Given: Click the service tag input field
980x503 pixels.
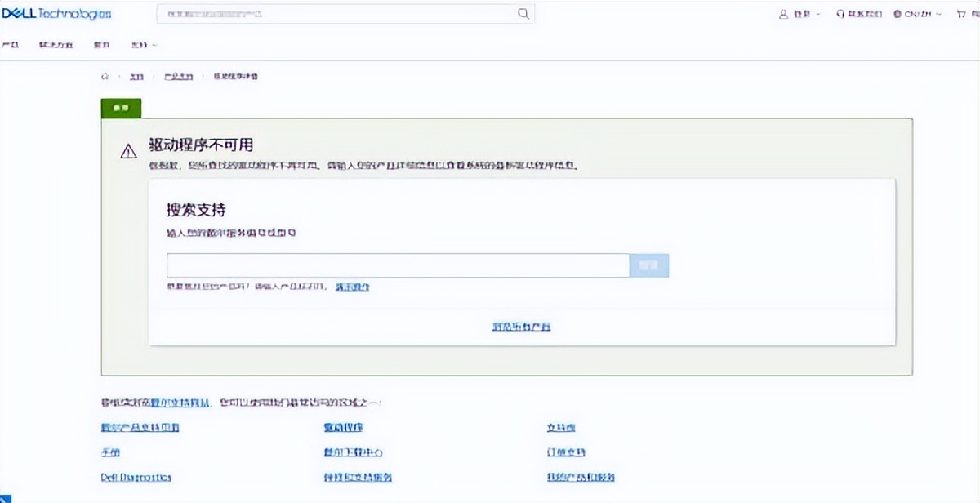Looking at the screenshot, I should click(x=396, y=265).
